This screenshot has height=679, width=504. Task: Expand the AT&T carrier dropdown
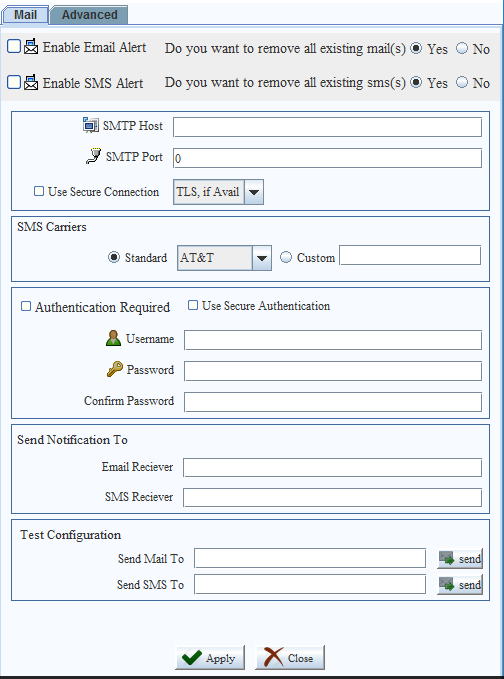click(x=262, y=258)
